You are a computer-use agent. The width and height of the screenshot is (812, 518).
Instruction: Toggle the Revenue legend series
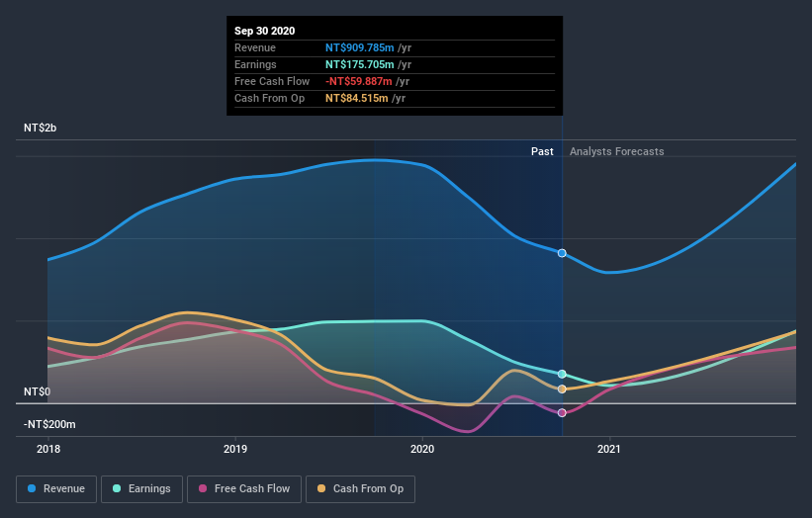[56, 489]
